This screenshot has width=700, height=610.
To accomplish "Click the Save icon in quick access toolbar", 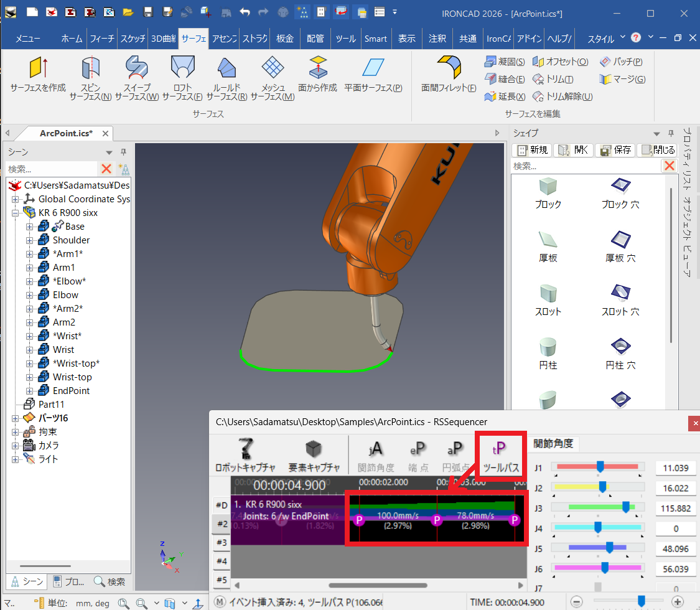I will click(147, 12).
